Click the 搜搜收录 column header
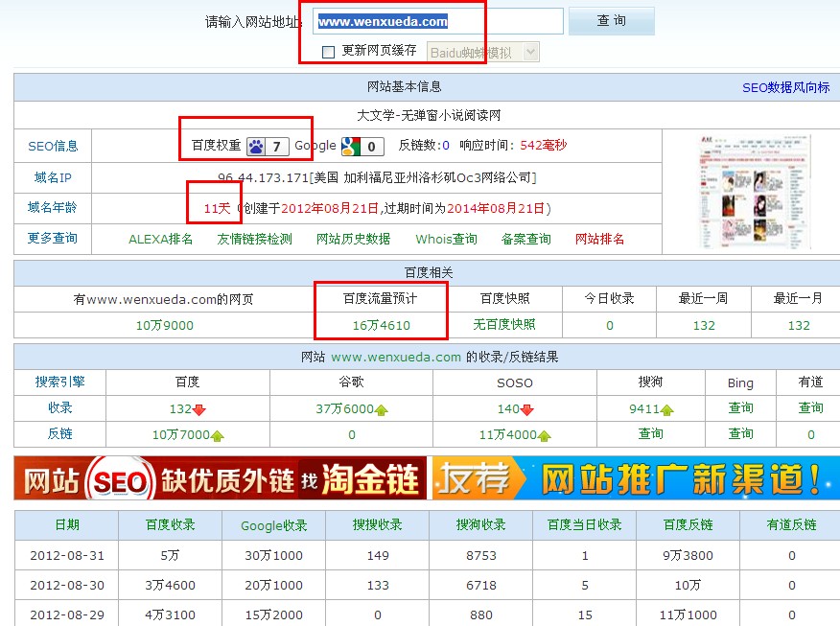Image resolution: width=840 pixels, height=626 pixels. 378,525
